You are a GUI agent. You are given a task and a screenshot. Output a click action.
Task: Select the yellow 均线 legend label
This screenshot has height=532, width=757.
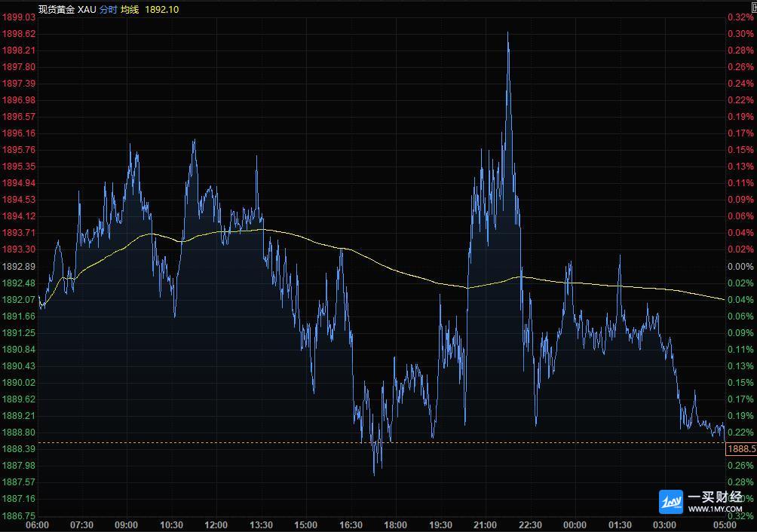pos(130,10)
